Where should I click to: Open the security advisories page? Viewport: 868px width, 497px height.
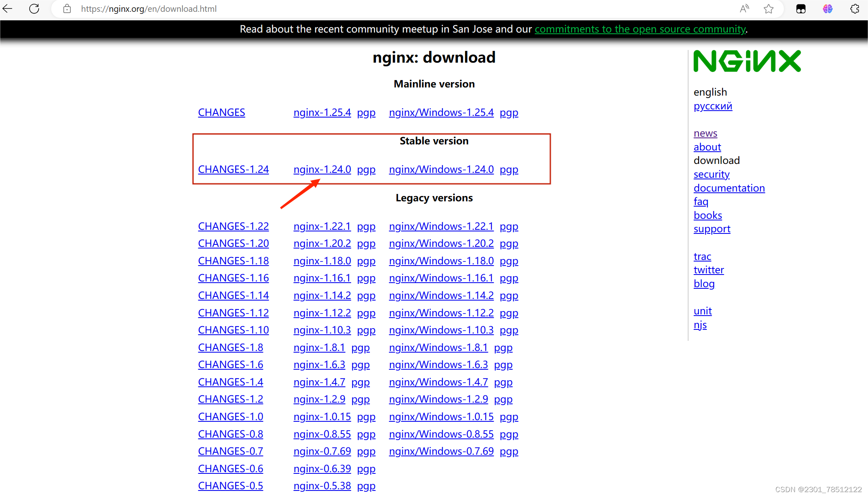coord(712,174)
